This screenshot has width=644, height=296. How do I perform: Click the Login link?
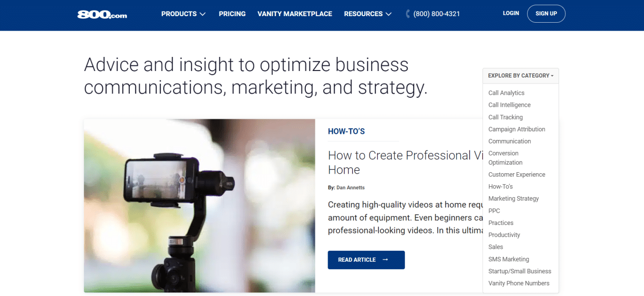click(x=511, y=14)
